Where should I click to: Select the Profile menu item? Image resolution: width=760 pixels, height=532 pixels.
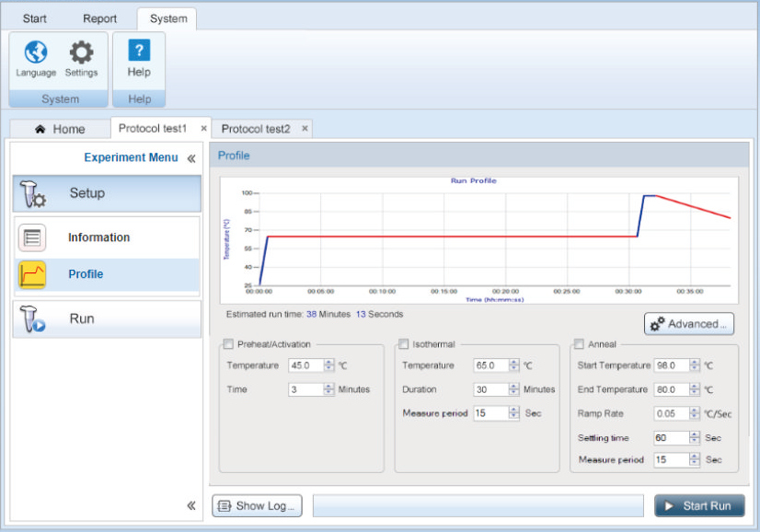(x=107, y=274)
